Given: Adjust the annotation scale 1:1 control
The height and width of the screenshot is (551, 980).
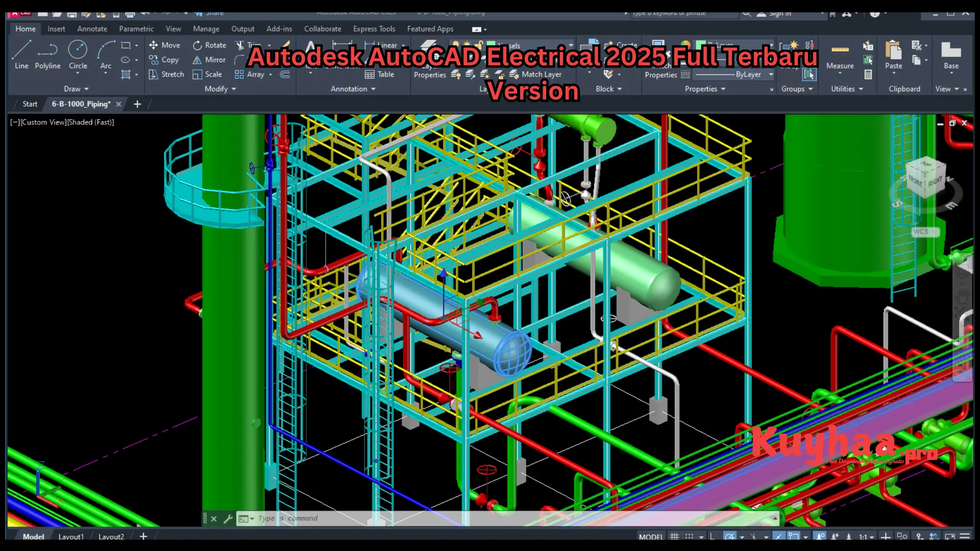Looking at the screenshot, I should tap(863, 536).
